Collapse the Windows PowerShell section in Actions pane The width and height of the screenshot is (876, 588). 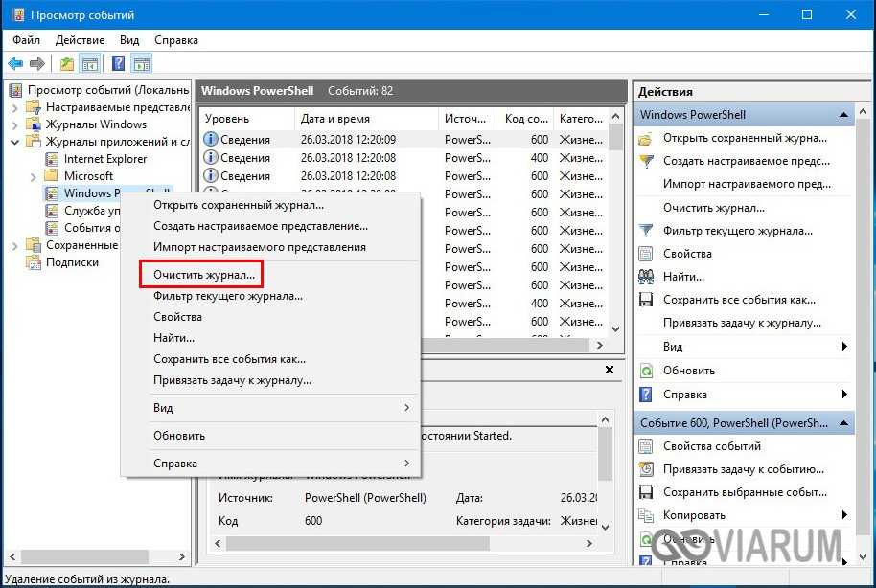click(x=844, y=115)
